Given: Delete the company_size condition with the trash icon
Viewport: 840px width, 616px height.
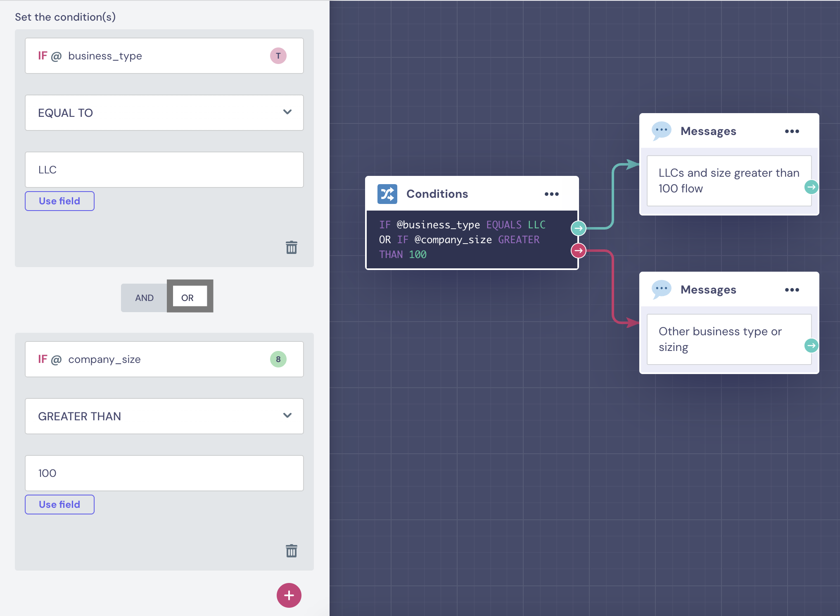Looking at the screenshot, I should [291, 551].
